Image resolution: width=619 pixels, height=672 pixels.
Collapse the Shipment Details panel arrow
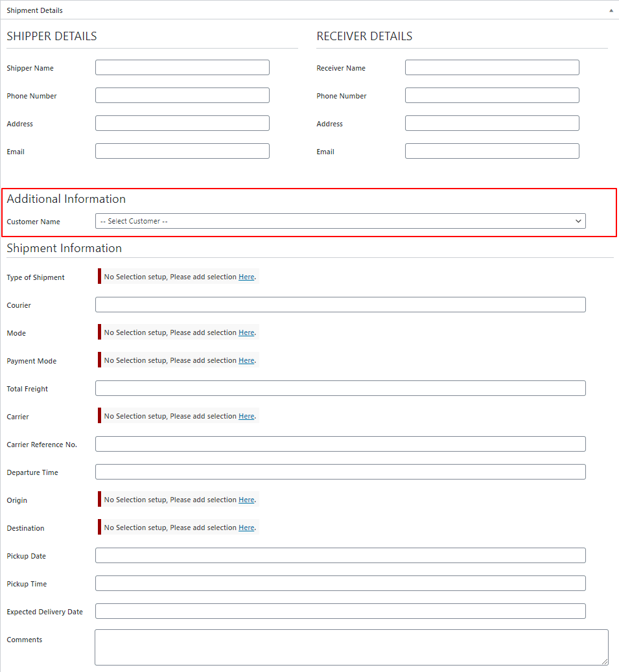click(611, 10)
